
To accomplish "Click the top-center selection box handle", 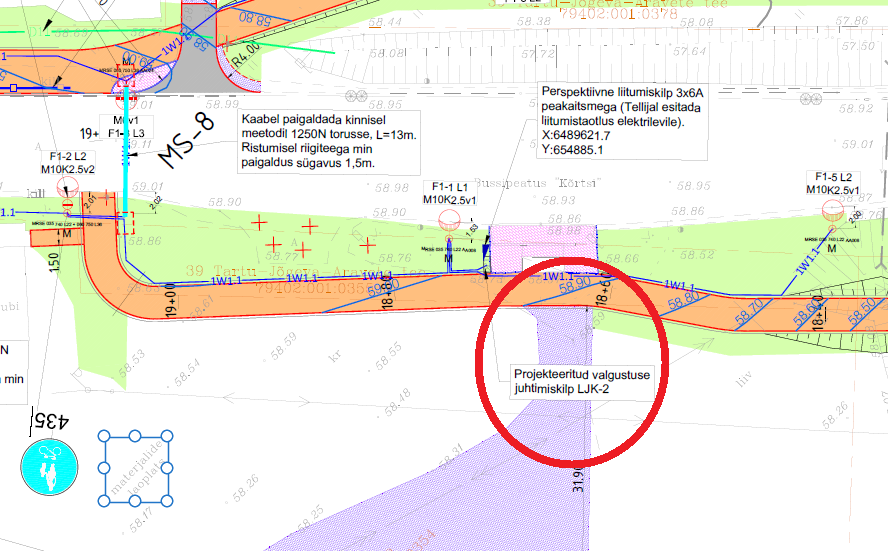I will pyautogui.click(x=134, y=436).
